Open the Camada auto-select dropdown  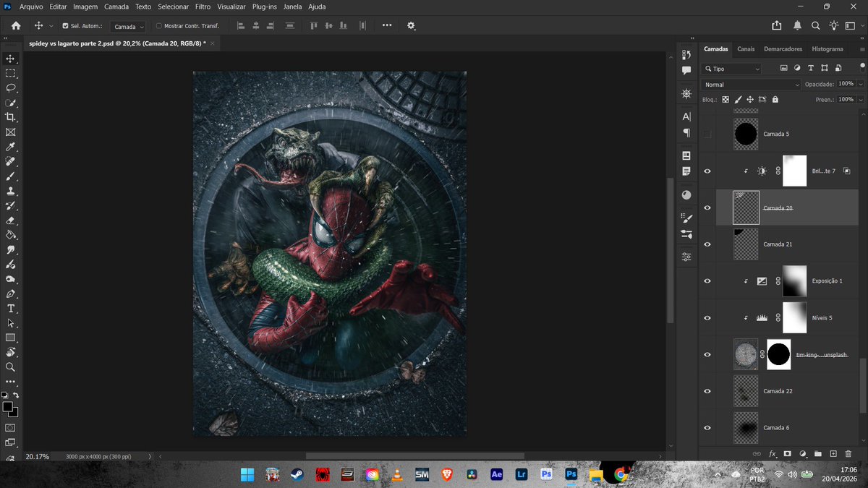pyautogui.click(x=129, y=26)
